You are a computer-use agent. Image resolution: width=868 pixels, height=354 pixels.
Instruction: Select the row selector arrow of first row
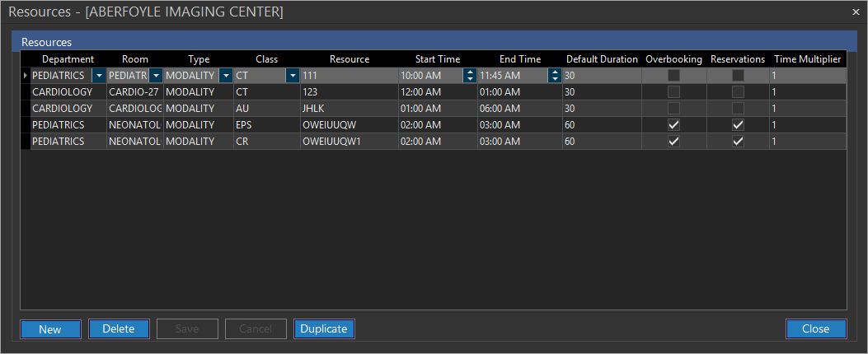coord(25,76)
